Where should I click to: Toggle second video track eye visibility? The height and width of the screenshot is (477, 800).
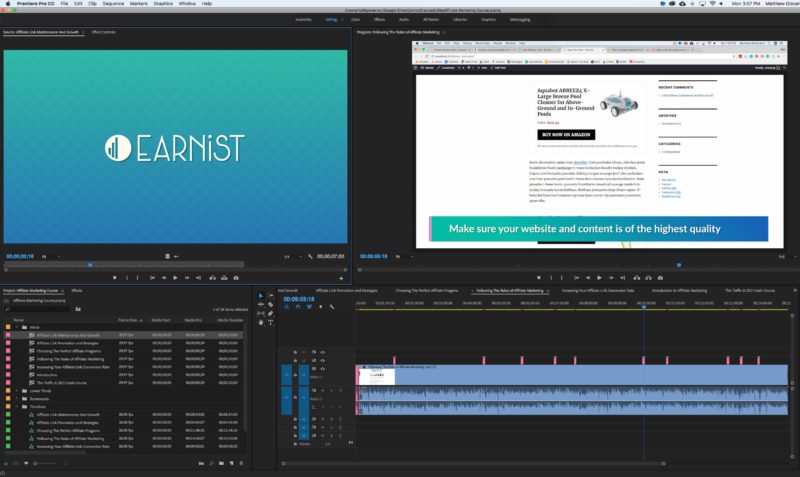[322, 360]
